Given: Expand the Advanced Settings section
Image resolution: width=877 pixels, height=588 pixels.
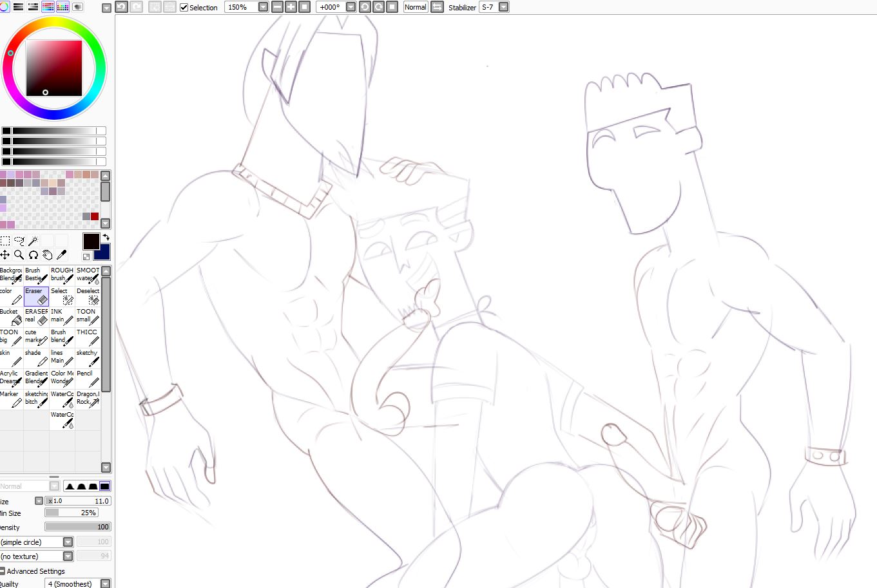Looking at the screenshot, I should click(3, 571).
